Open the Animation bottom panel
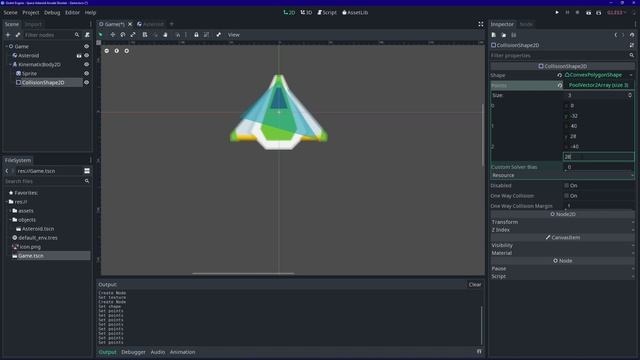 pos(182,352)
